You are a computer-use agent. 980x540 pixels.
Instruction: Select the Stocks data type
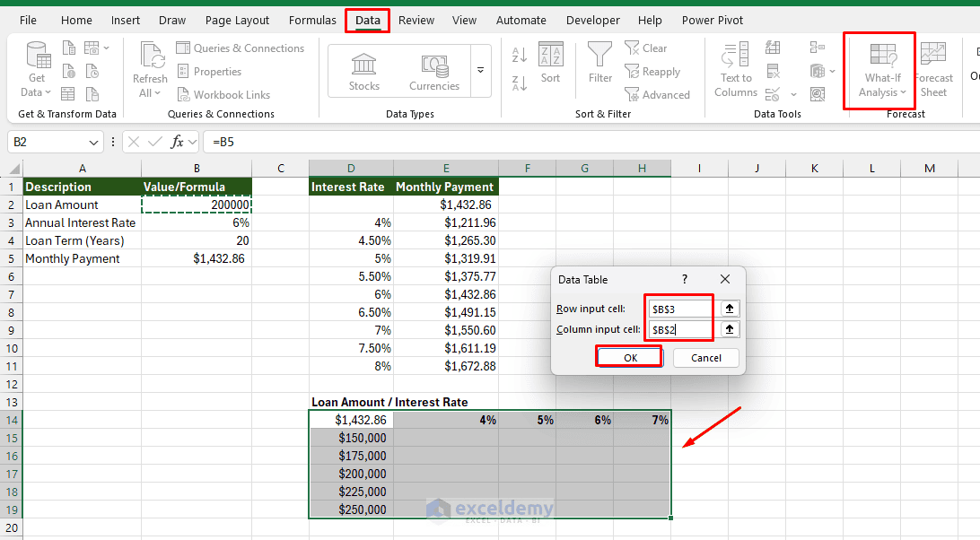[x=363, y=71]
